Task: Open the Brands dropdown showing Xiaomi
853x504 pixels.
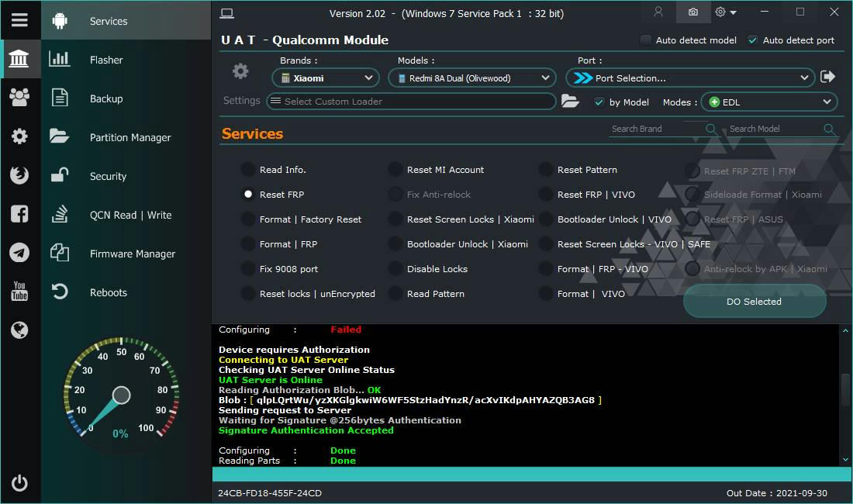Action: (326, 78)
